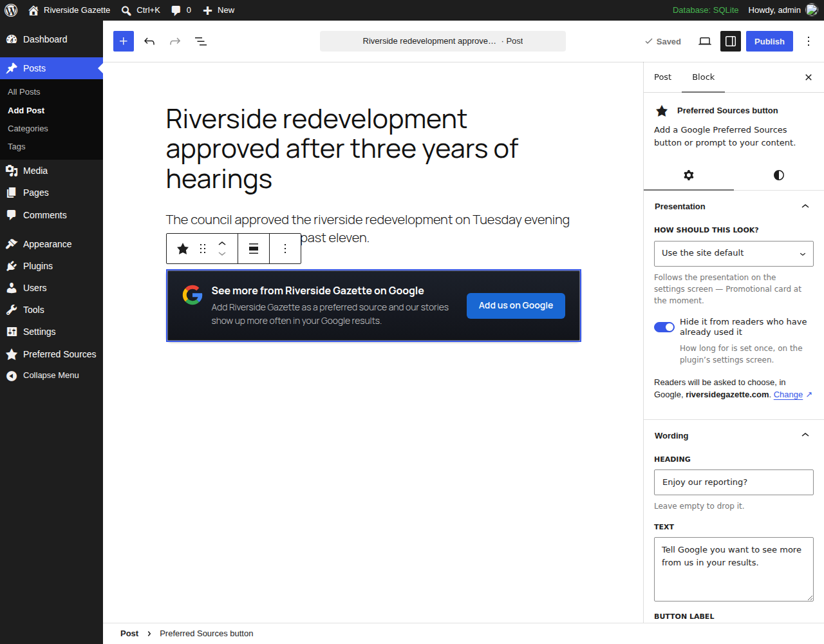
Task: Collapse the Wording panel
Action: point(733,435)
